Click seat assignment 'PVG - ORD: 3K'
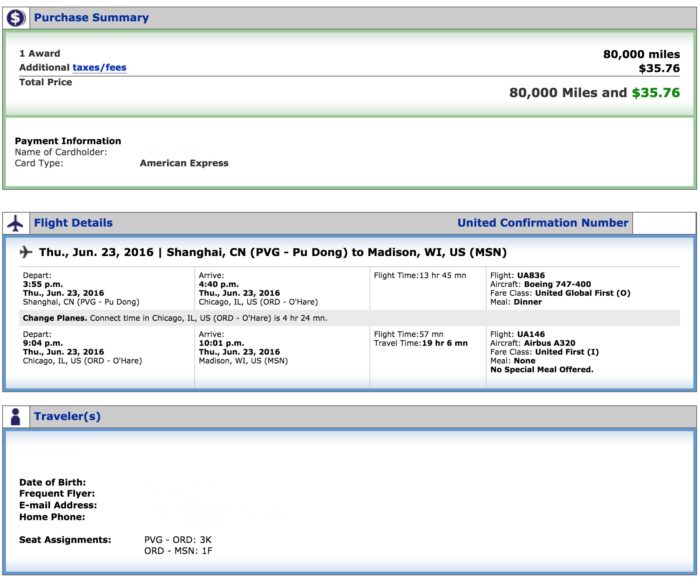 178,540
